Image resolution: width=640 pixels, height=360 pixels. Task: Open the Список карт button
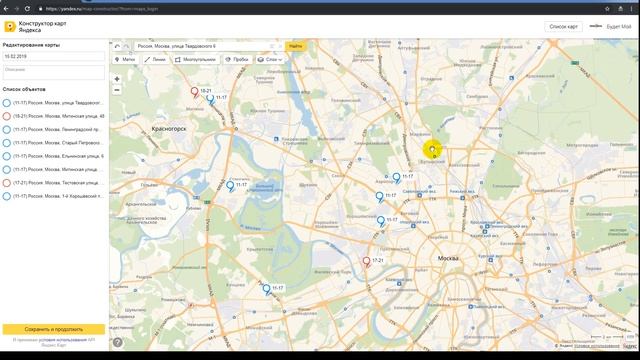coord(563,27)
